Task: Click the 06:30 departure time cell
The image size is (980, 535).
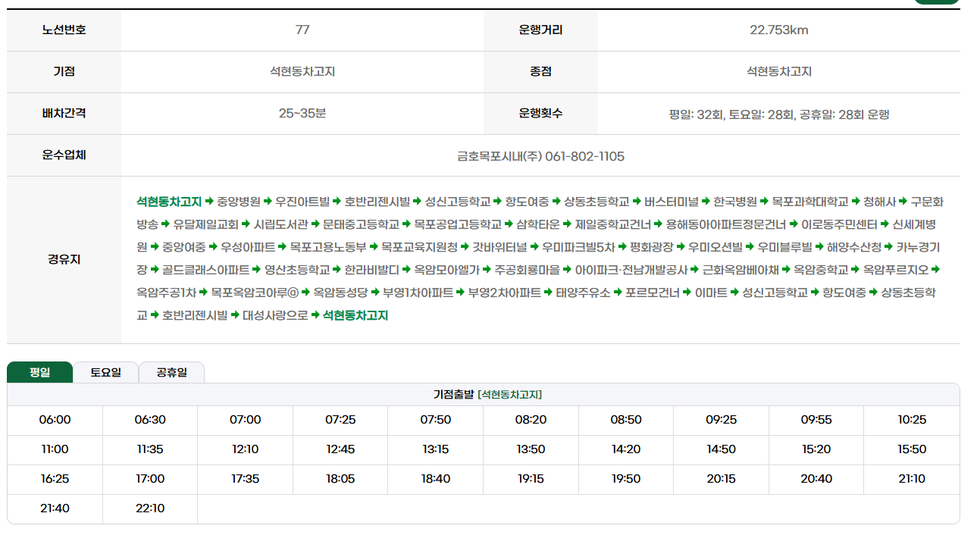Action: [x=150, y=420]
